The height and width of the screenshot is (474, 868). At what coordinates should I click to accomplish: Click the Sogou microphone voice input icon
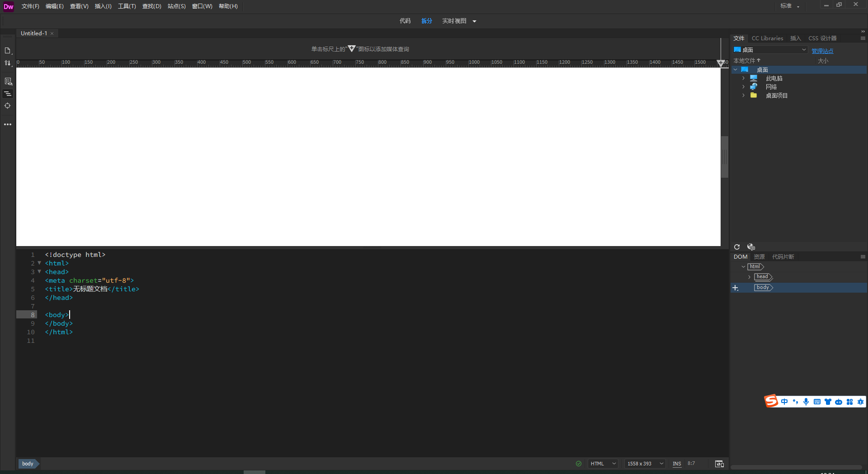coord(806,402)
